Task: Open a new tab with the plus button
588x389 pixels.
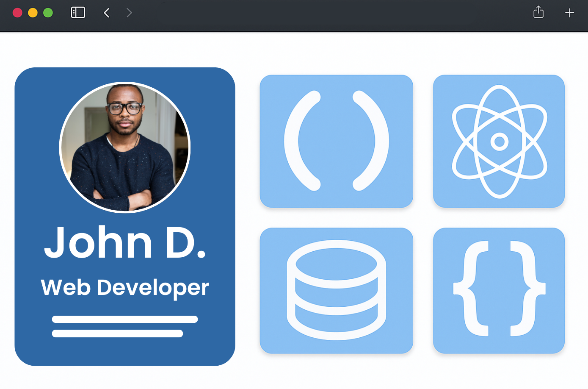Action: [x=569, y=12]
